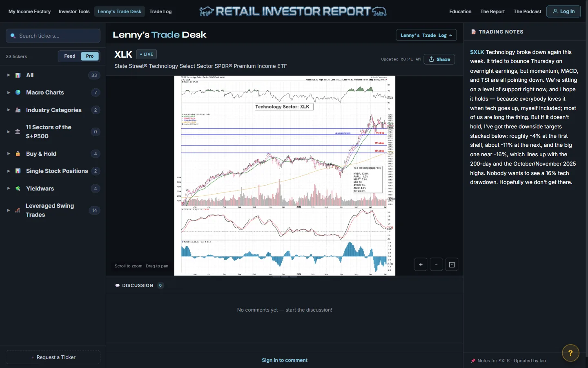This screenshot has width=588, height=368.
Task: Expand the Yieldwars arrow
Action: click(9, 188)
